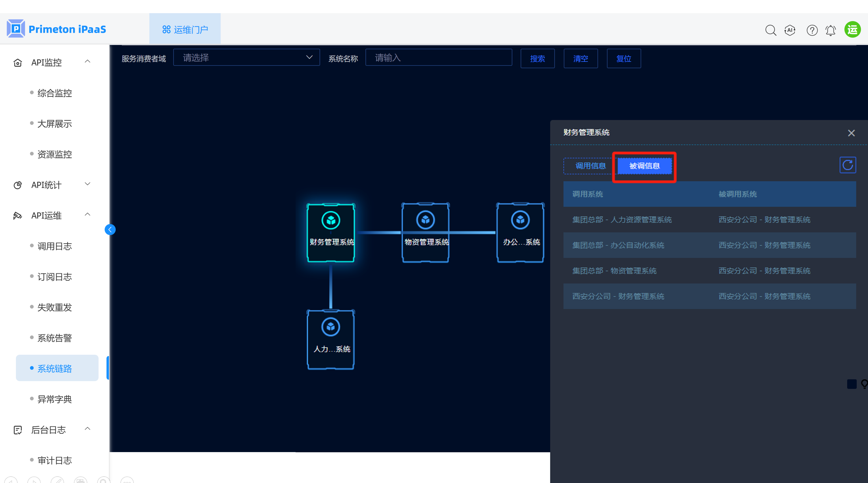868x483 pixels.
Task: Click the 人力...系统 node
Action: [330, 339]
